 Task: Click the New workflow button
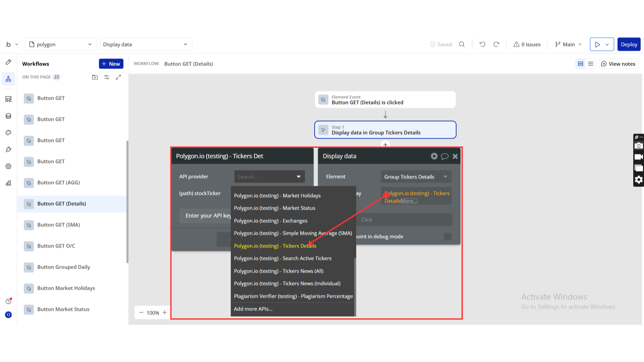tap(111, 64)
